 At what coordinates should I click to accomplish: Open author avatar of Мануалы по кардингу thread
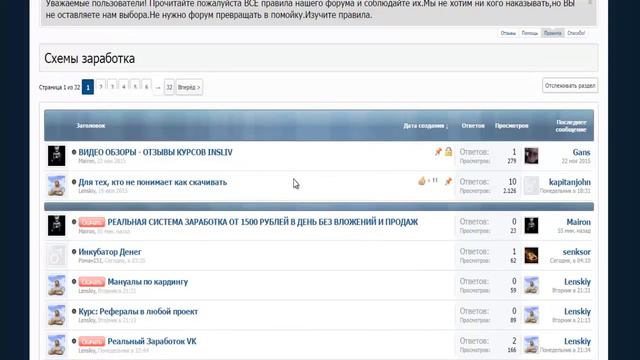[56, 285]
